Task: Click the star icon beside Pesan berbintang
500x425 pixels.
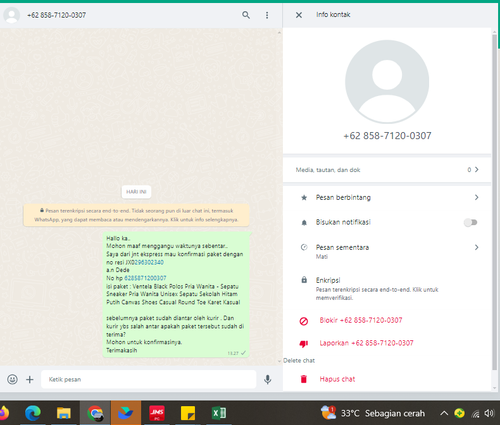Action: [304, 198]
